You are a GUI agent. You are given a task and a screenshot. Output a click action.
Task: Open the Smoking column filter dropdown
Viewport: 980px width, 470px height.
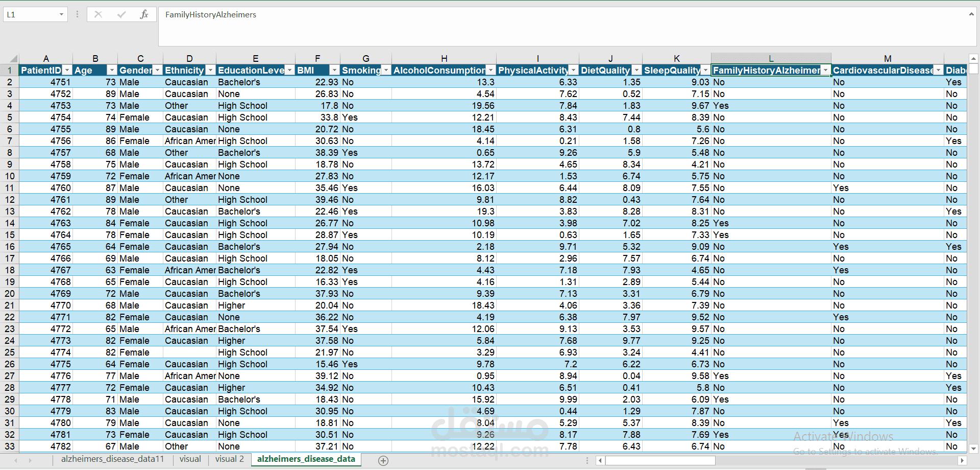(386, 70)
